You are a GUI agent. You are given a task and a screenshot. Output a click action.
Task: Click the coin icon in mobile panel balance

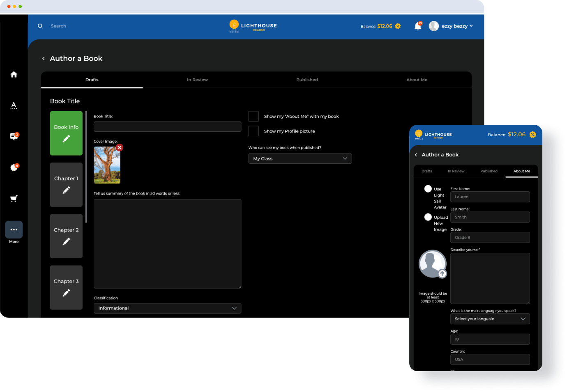(x=532, y=134)
